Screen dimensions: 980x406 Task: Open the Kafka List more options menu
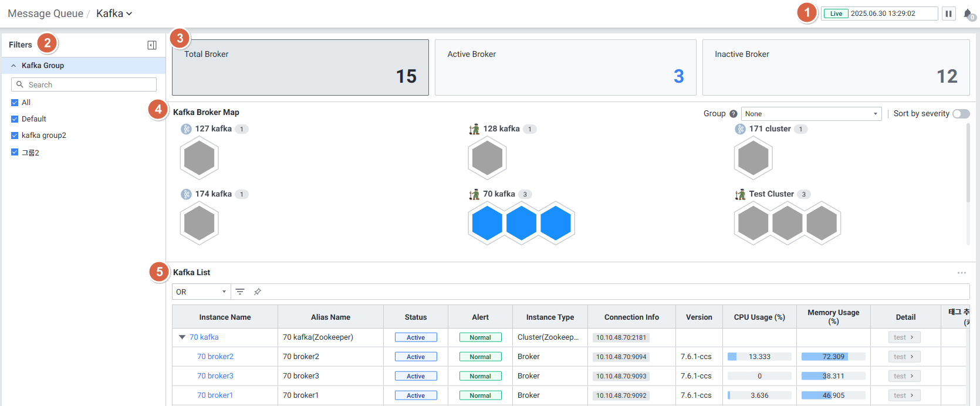pyautogui.click(x=961, y=273)
